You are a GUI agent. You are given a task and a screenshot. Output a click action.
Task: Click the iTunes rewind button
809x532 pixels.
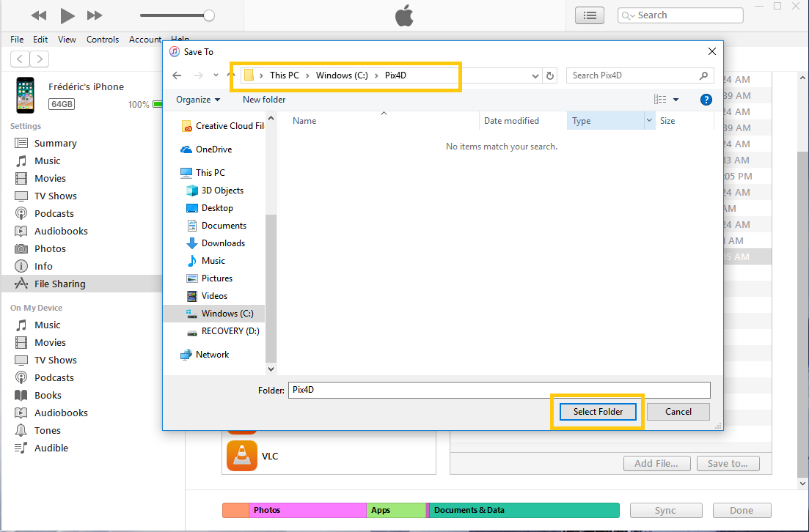pyautogui.click(x=39, y=15)
